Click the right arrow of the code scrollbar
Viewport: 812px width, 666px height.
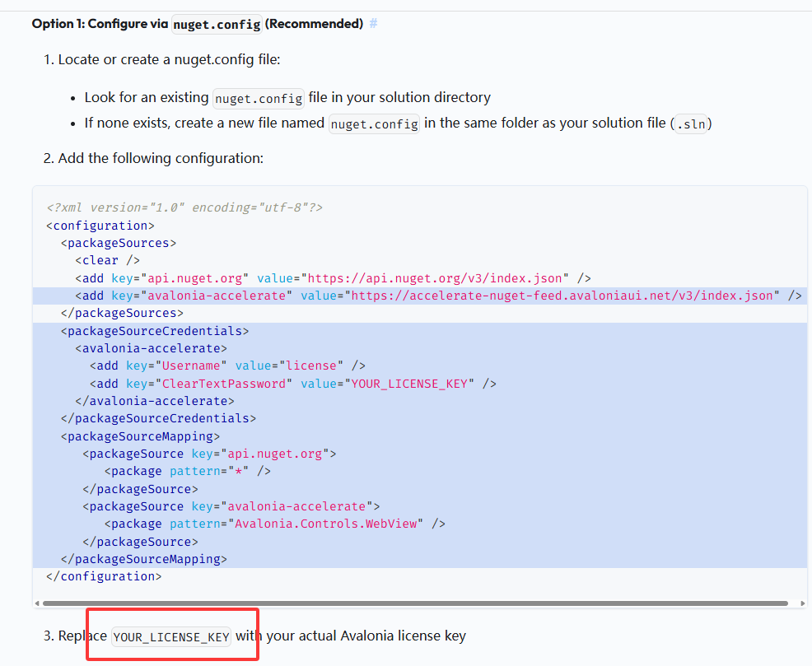803,603
